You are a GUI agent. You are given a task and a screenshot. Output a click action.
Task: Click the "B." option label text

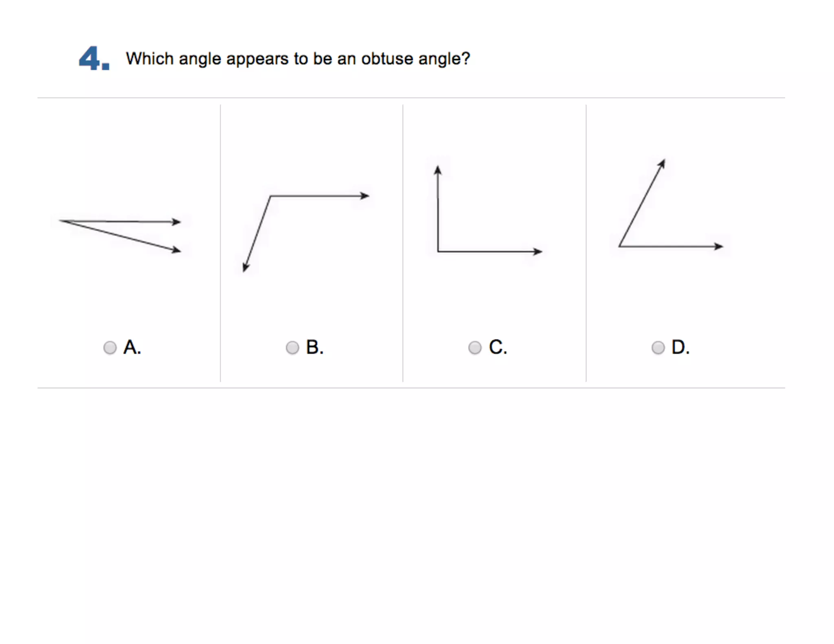[315, 347]
